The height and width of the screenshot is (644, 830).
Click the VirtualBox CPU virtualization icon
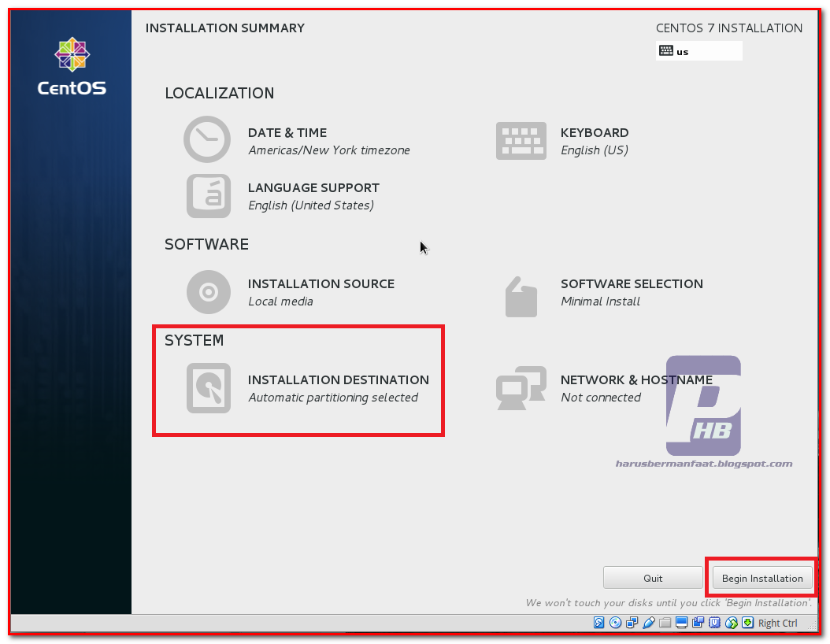click(x=714, y=622)
